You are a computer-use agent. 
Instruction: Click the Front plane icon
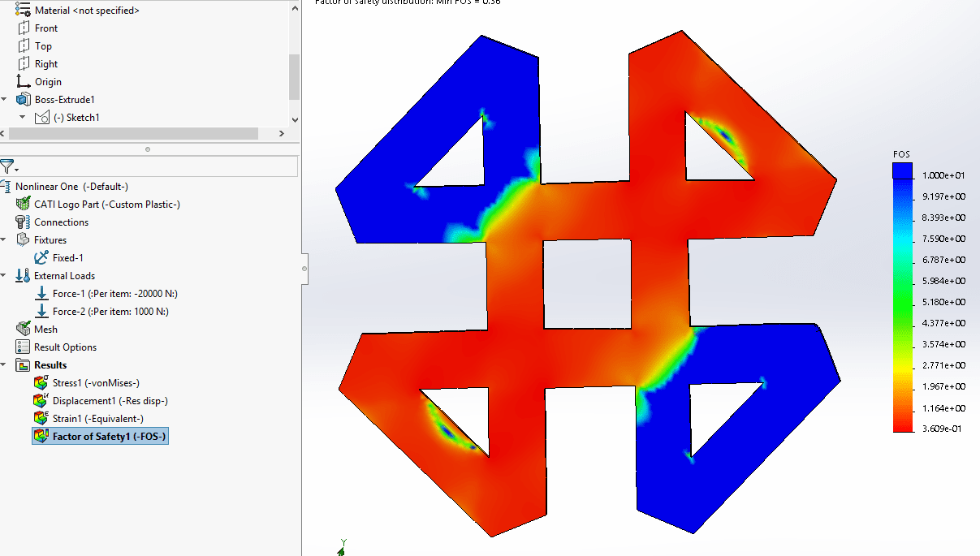[24, 28]
